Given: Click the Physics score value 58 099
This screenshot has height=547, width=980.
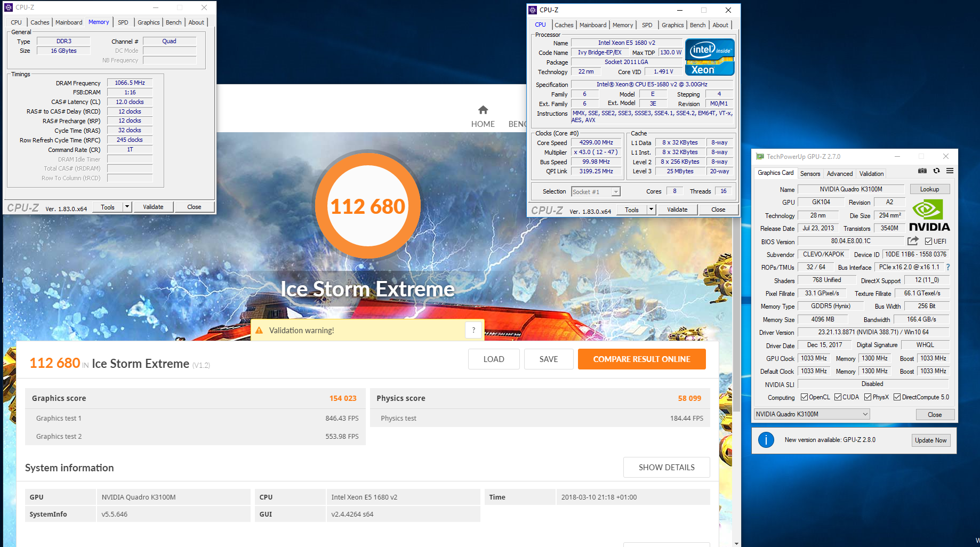Looking at the screenshot, I should click(x=689, y=398).
